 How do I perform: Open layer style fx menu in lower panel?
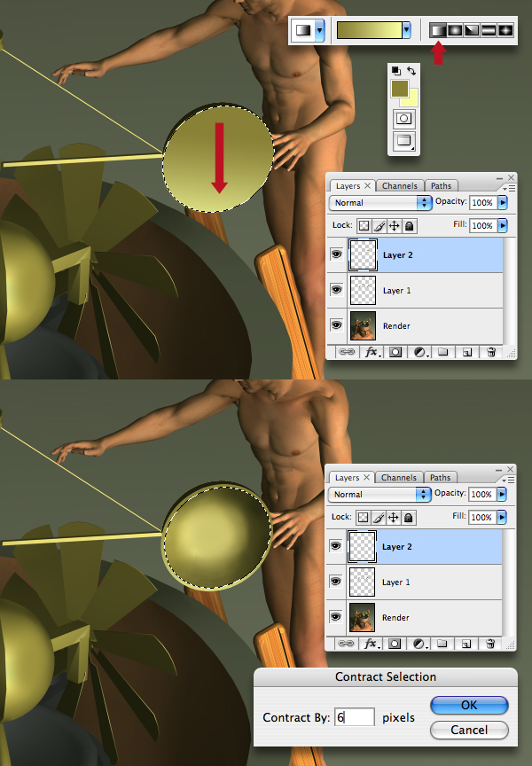tap(371, 644)
